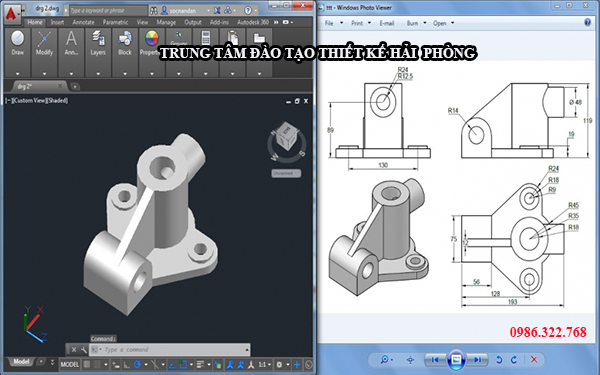Open the Block panel in the ribbon
The width and height of the screenshot is (600, 375).
(125, 44)
